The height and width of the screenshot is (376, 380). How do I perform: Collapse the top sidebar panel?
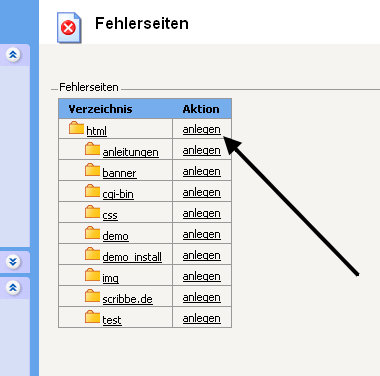[x=13, y=55]
